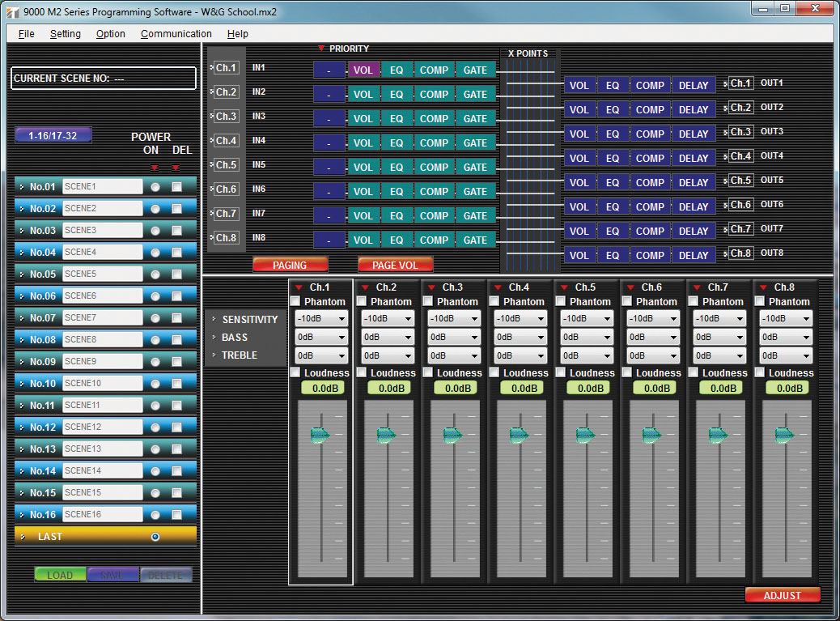Open the Communication menu
840x621 pixels.
pos(176,34)
